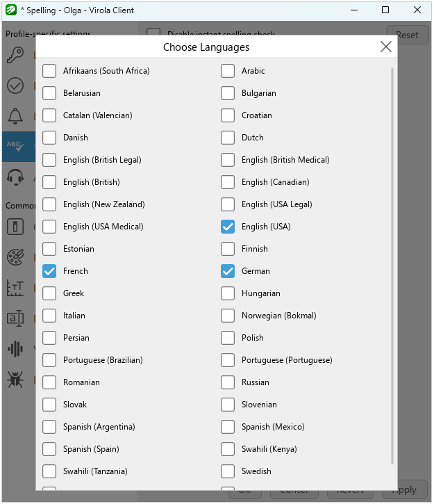The height and width of the screenshot is (504, 434).
Task: Tick Swahili (Tanzania) checkbox
Action: 49,471
